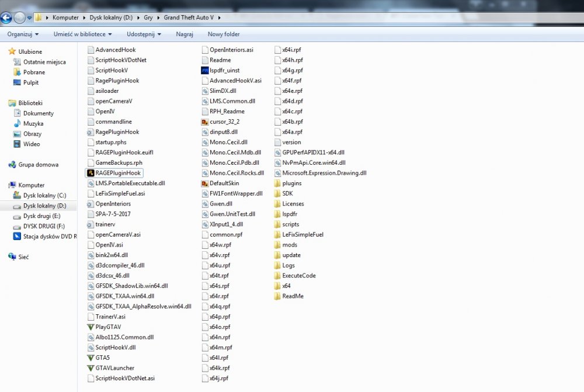Select the trainerv settings file icon
Image resolution: width=584 pixels, height=392 pixels.
coord(91,224)
